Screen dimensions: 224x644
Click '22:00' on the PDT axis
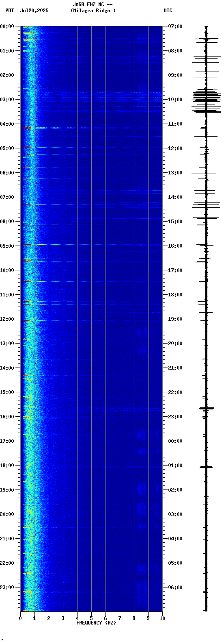coord(7,563)
